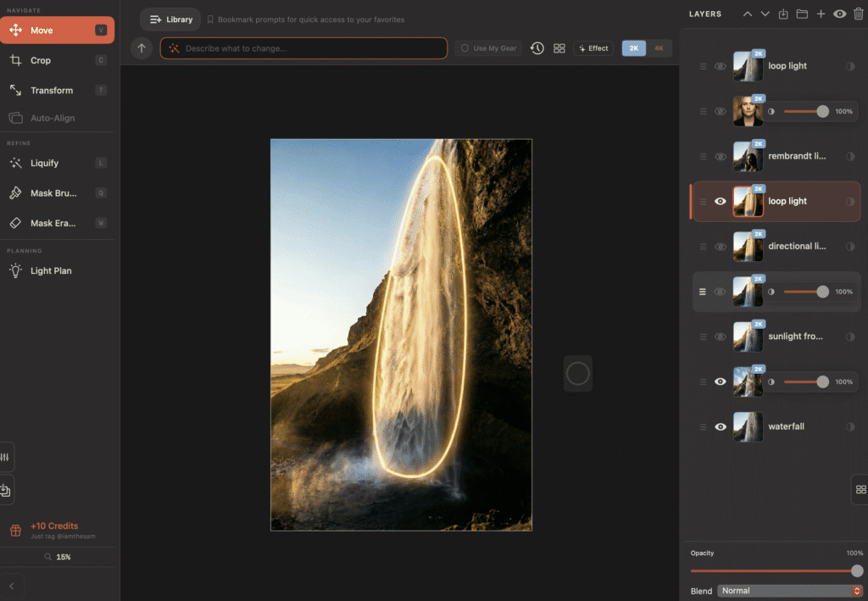Click the Effect button

pos(593,48)
